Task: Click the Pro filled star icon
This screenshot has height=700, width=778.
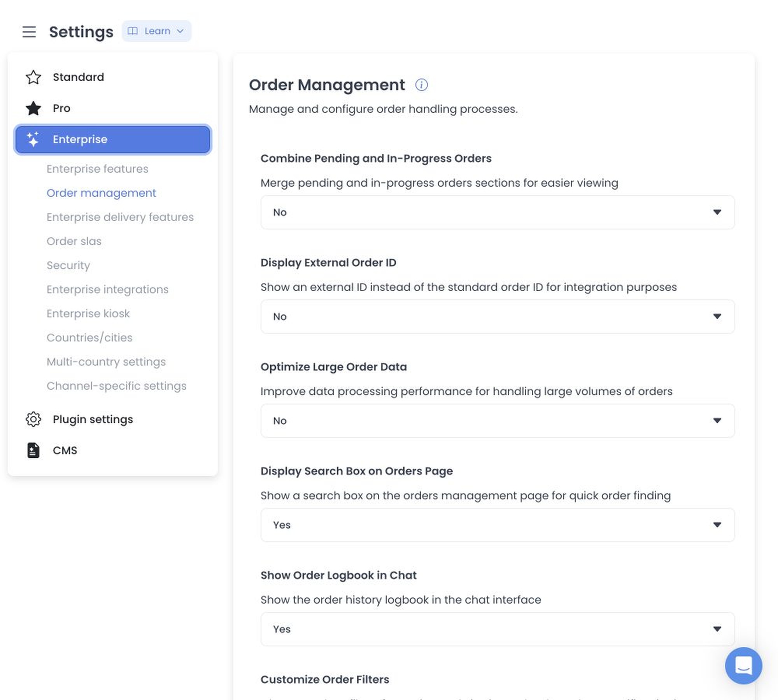Action: (33, 108)
